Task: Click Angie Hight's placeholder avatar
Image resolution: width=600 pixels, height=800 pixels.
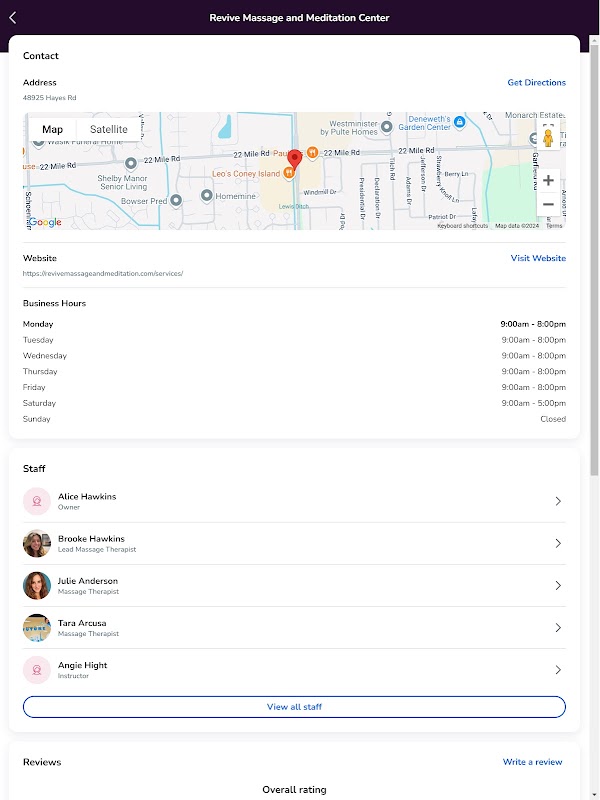Action: click(x=37, y=670)
